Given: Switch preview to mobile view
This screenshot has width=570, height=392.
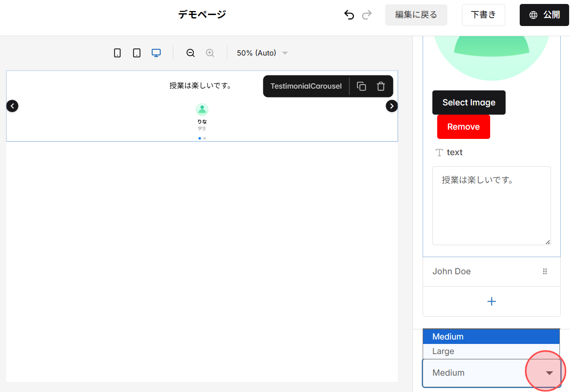Looking at the screenshot, I should pyautogui.click(x=117, y=52).
